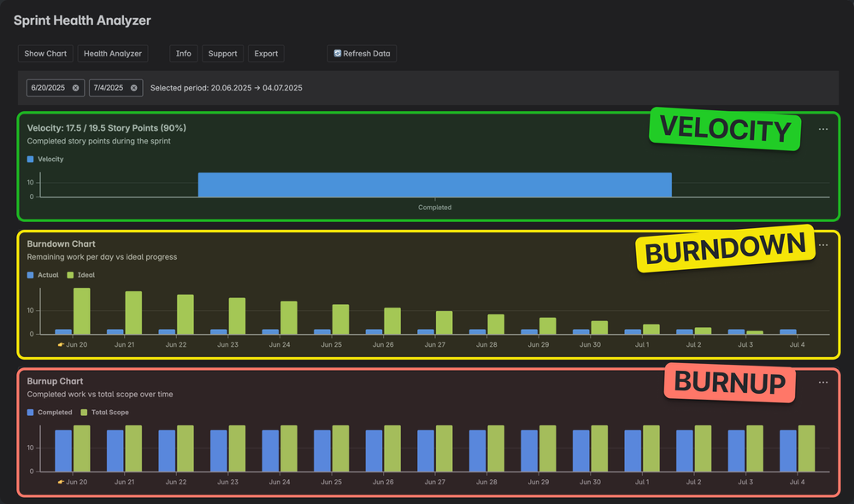Toggle the Velocity legend series

(45, 159)
